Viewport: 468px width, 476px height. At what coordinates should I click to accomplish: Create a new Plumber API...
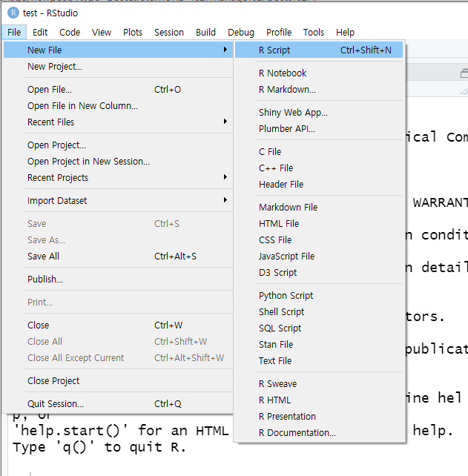click(x=319, y=129)
